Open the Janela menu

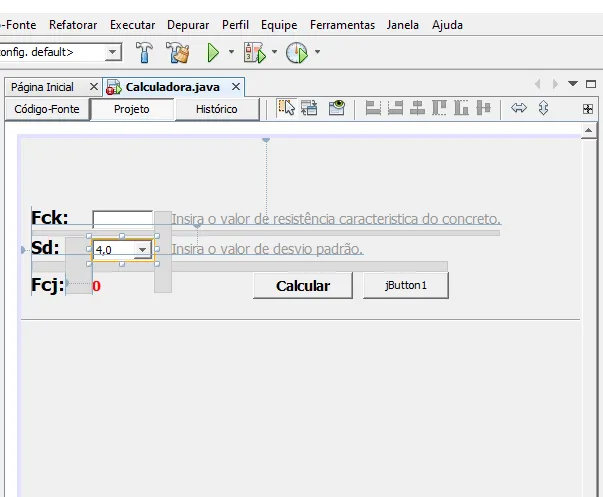(403, 25)
